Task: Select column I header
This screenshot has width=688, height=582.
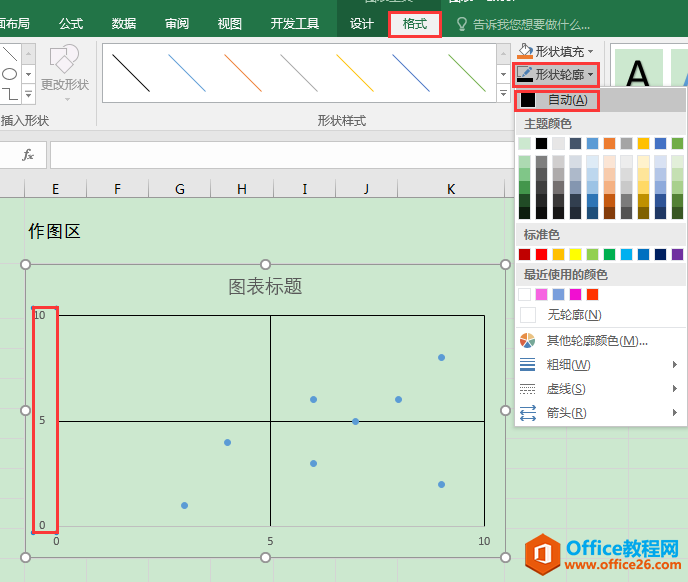Action: [x=304, y=189]
